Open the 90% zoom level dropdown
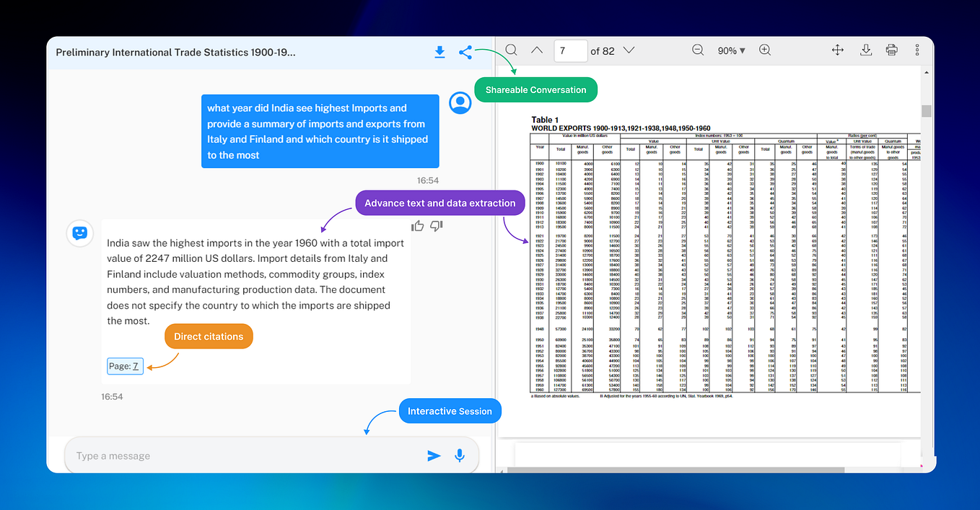 tap(731, 50)
